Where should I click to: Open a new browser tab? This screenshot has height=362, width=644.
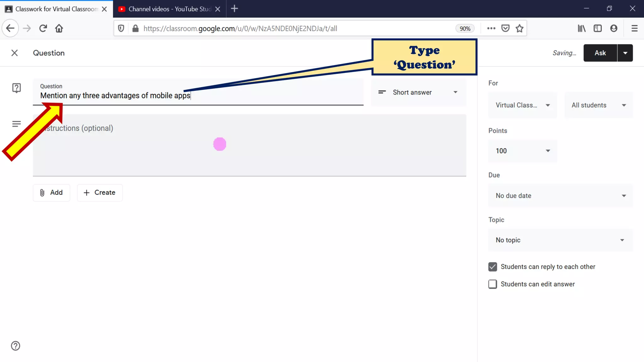click(x=234, y=9)
